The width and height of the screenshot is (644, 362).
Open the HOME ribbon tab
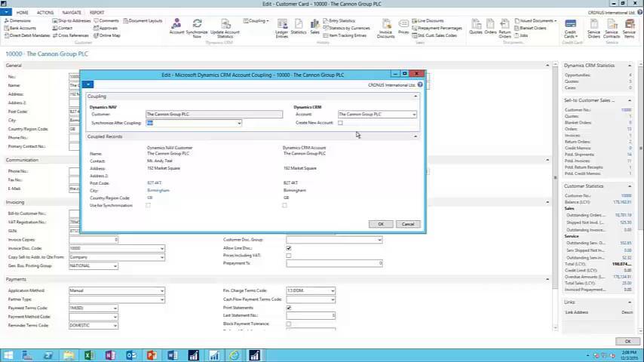22,13
